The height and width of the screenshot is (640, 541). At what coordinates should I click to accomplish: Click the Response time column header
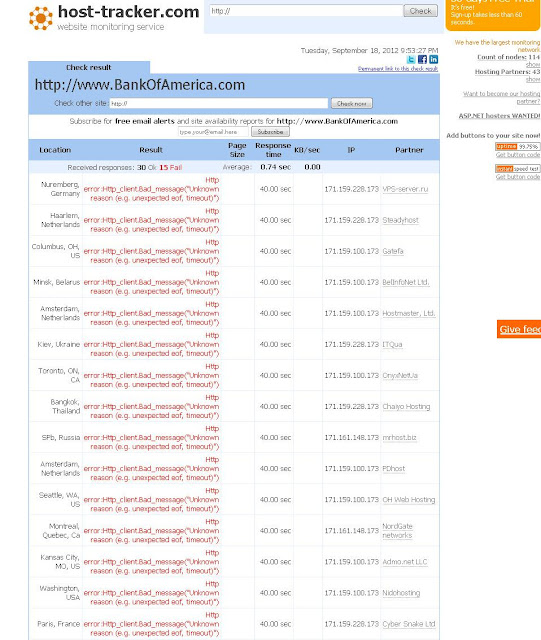(273, 150)
